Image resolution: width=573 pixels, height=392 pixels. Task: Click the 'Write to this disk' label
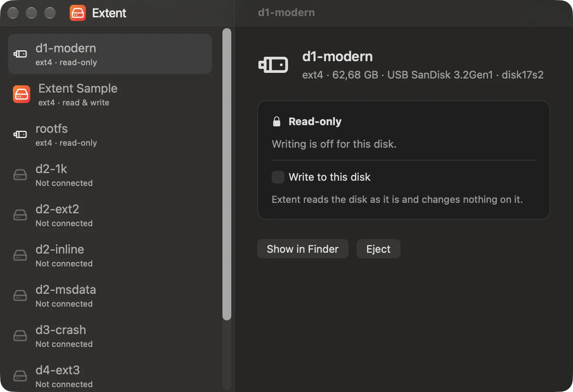(330, 177)
